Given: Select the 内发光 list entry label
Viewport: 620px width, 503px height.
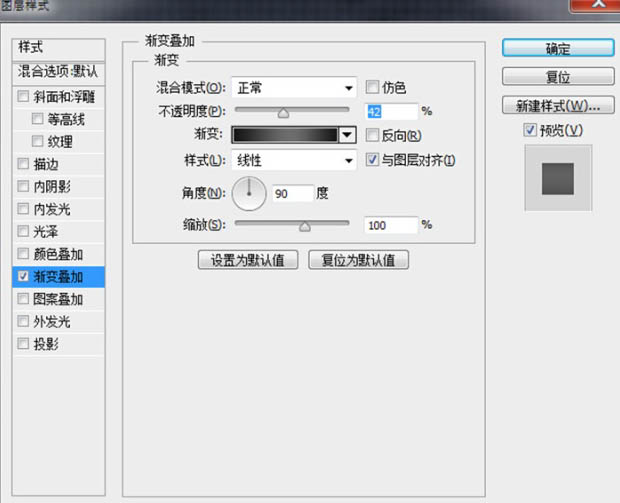Looking at the screenshot, I should point(52,209).
